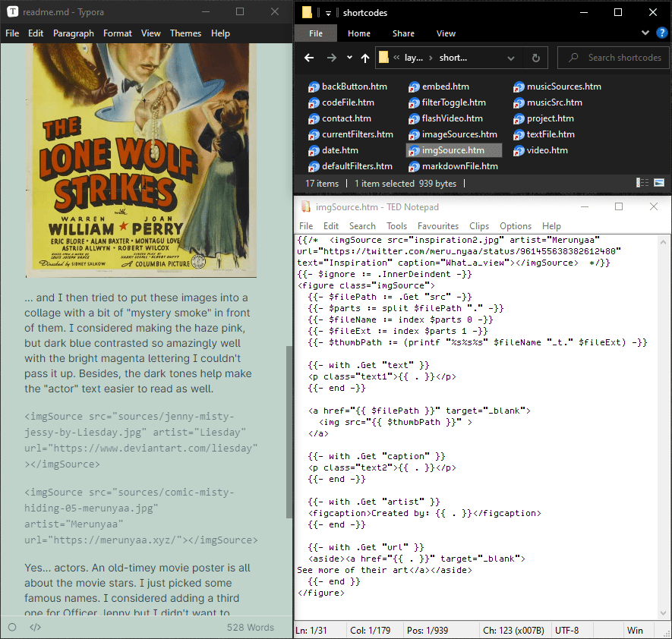Toggle source code mode in Typora
This screenshot has width=672, height=639.
pyautogui.click(x=35, y=627)
